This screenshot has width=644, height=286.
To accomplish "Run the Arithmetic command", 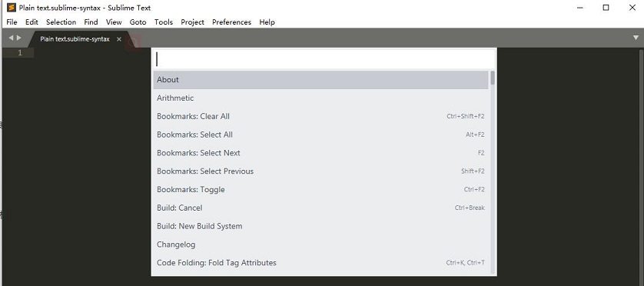I will click(320, 98).
